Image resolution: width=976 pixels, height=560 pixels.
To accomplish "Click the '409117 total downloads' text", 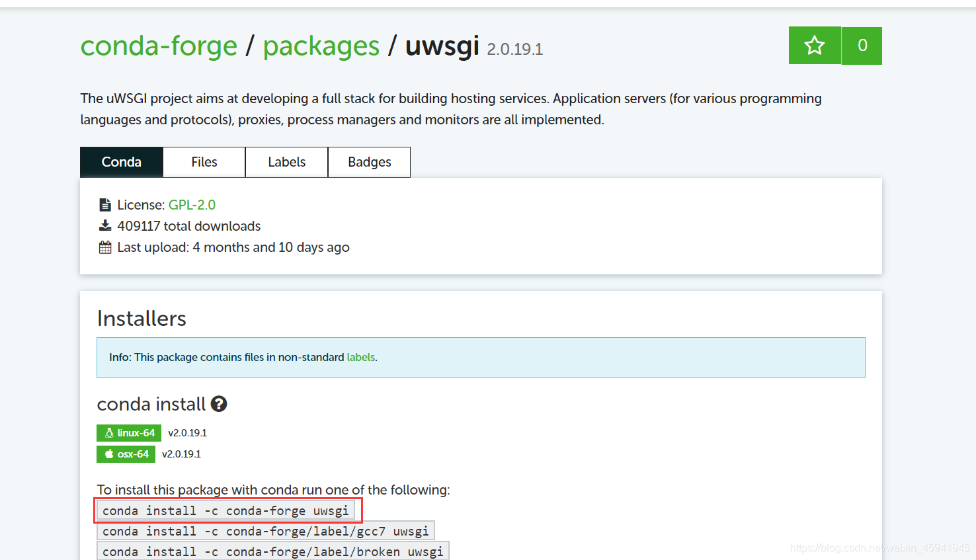I will 189,226.
